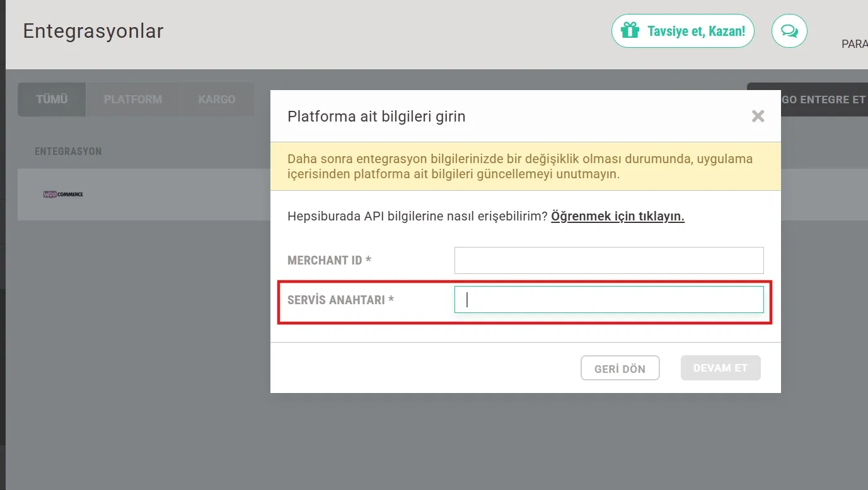Click the 'Platforma ait bilgileri girin' dialog title

(x=376, y=117)
